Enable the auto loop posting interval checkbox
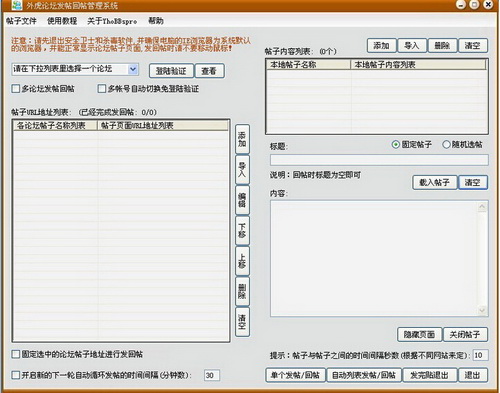This screenshot has height=393, width=500. click(16, 375)
